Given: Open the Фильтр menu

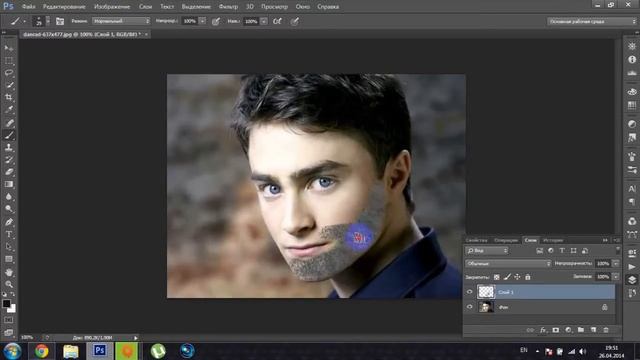Looking at the screenshot, I should (228, 7).
